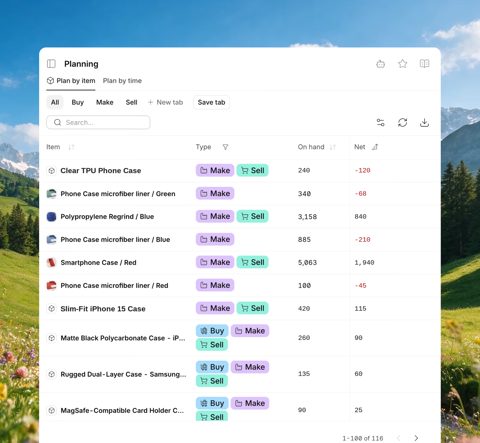Screen dimensions: 480x443
Task: Sort by the Net column arrows
Action: click(x=375, y=147)
